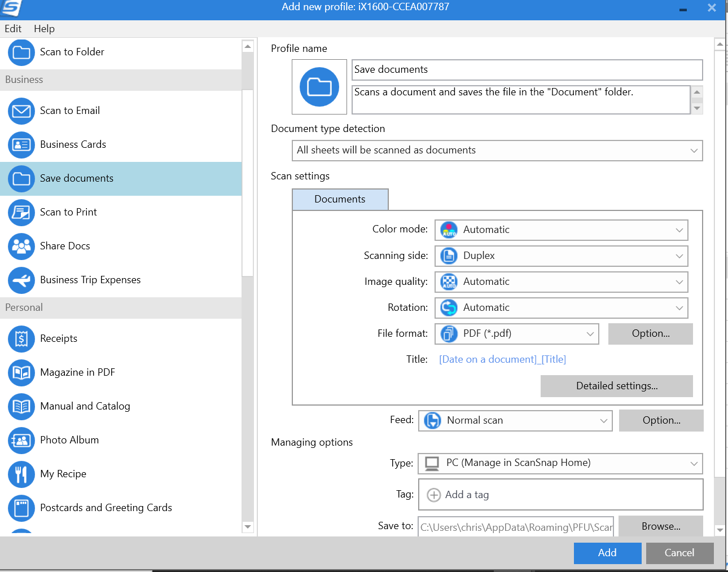This screenshot has width=728, height=572.
Task: Open the Edit menu
Action: pos(13,29)
